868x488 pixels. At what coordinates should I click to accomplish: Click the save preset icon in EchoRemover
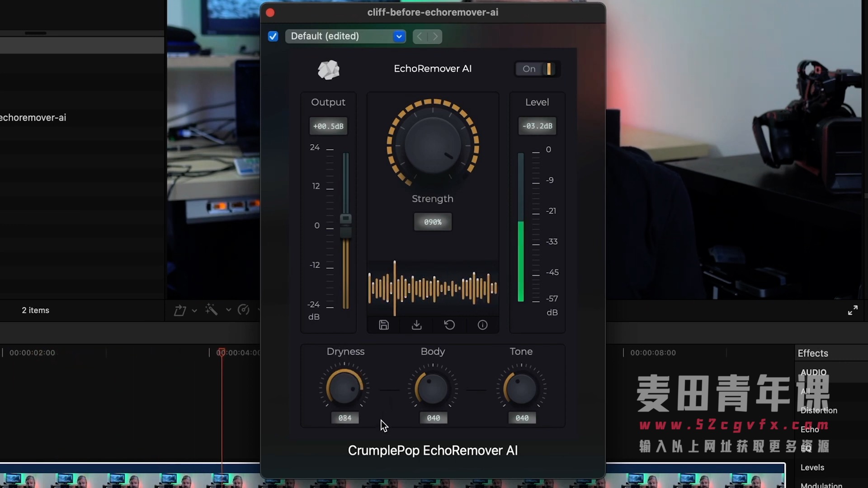384,324
